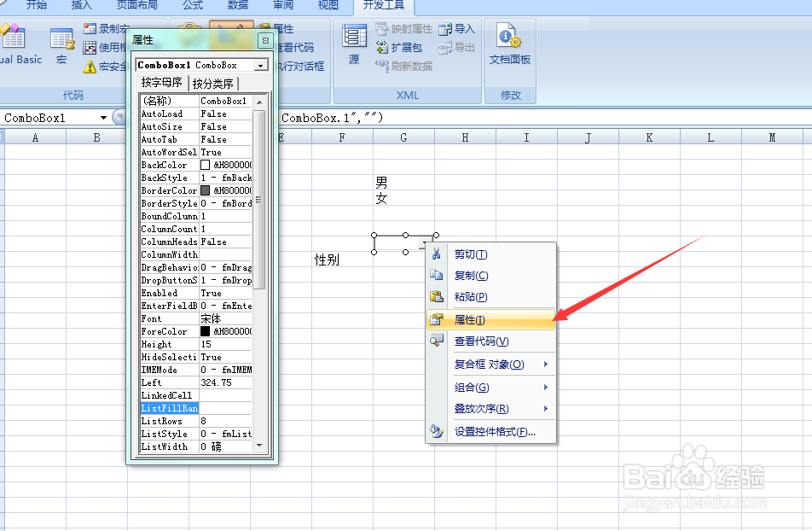This screenshot has height=531, width=812.
Task: Click the properties scroll down arrow
Action: pyautogui.click(x=259, y=446)
